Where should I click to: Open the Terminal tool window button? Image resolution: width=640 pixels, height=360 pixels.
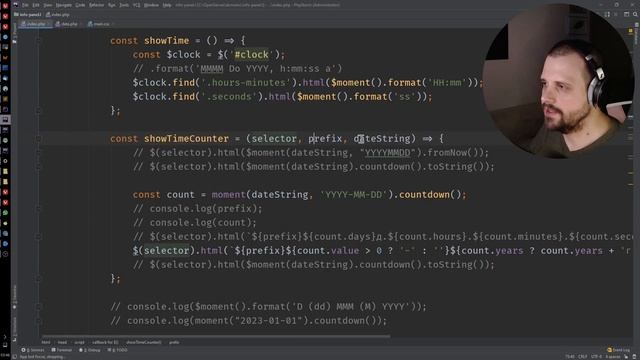point(62,350)
